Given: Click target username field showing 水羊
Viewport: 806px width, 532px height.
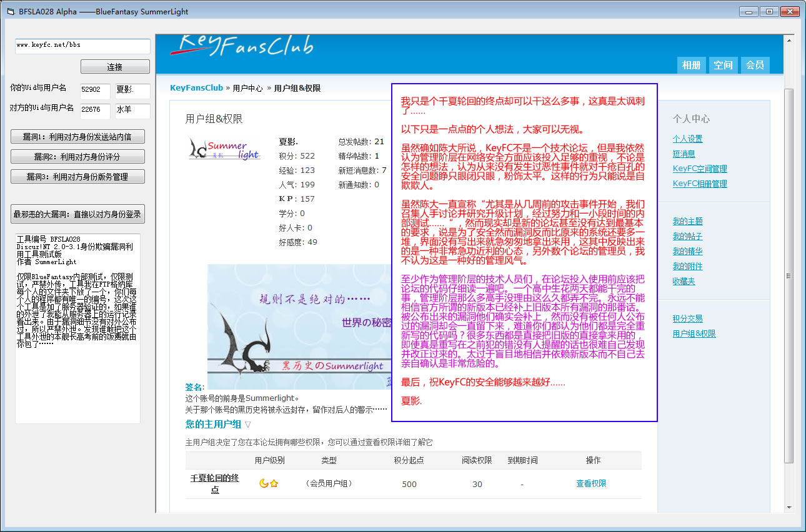Looking at the screenshot, I should 132,111.
